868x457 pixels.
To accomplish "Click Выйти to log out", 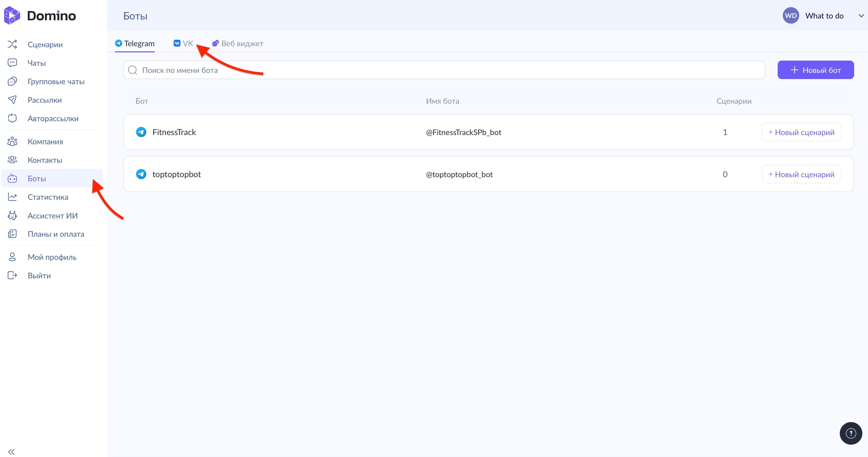I will [39, 276].
